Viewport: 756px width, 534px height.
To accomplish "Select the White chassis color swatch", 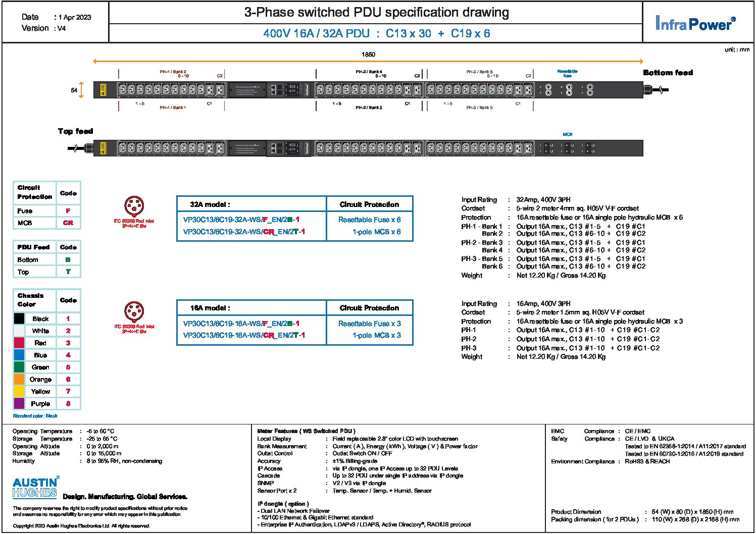I will [19, 331].
